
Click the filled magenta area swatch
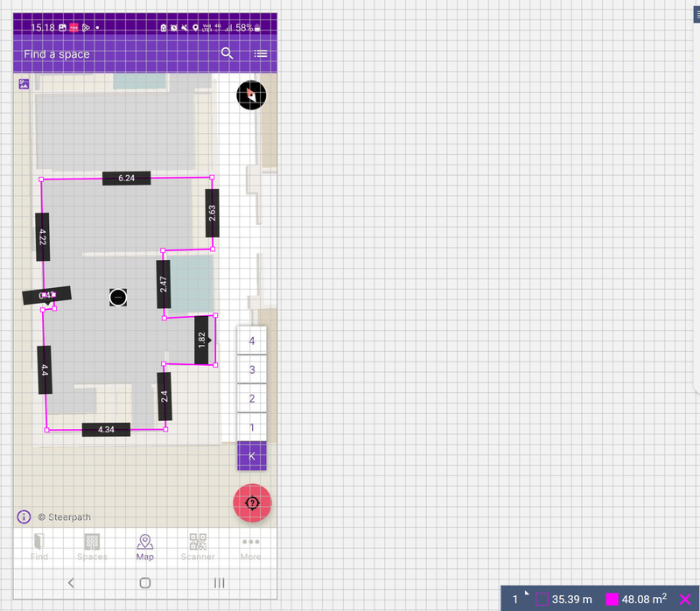(x=612, y=600)
